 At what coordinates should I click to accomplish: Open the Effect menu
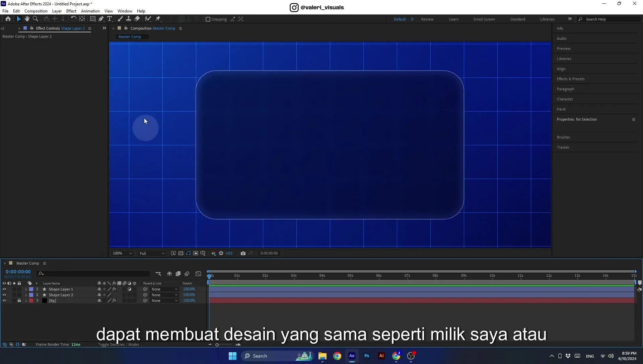(x=71, y=11)
